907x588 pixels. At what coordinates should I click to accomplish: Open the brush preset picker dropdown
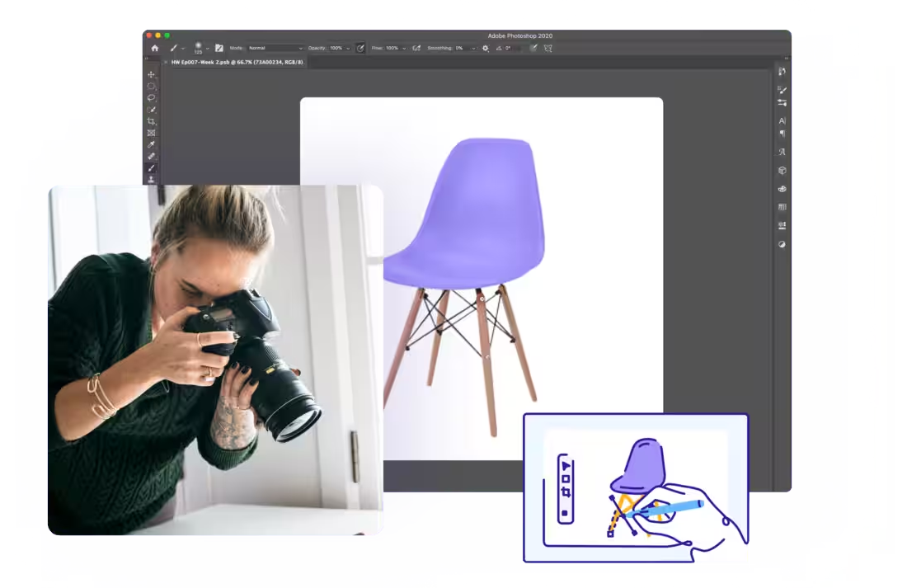pyautogui.click(x=208, y=48)
